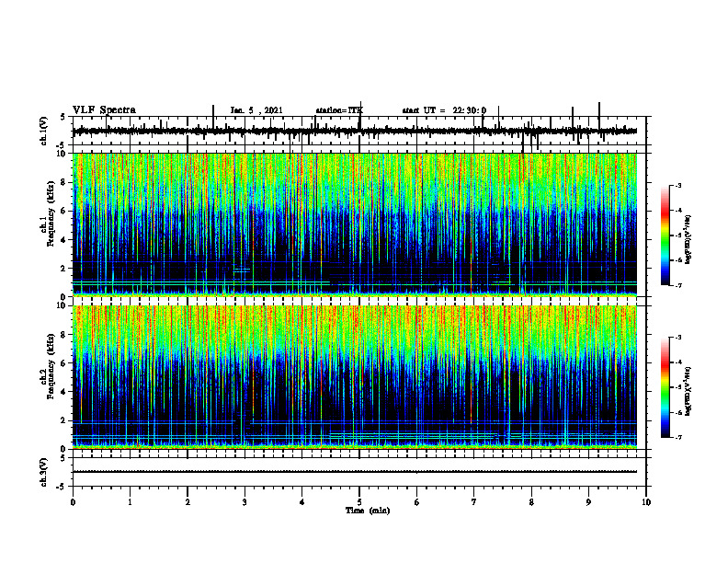This screenshot has width=728, height=563.
Task: Click the ch.2 spectrogram panel
Action: pyautogui.click(x=354, y=377)
